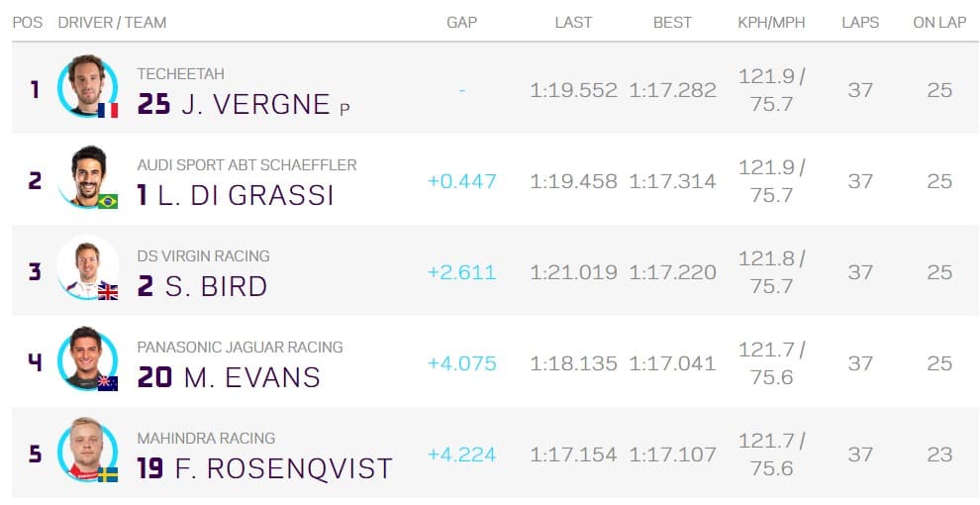This screenshot has height=505, width=980.
Task: Click J. Vergne's driver portrait
Action: click(85, 84)
